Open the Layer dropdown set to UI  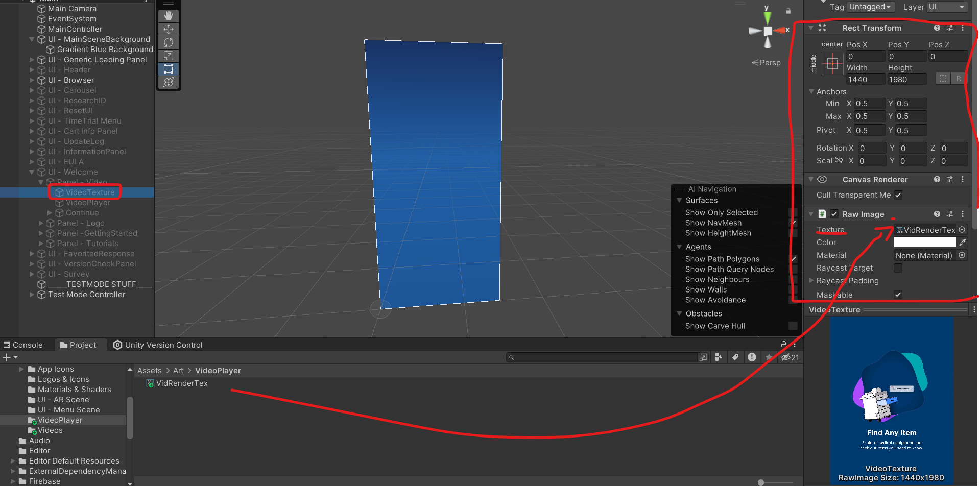[x=946, y=7]
